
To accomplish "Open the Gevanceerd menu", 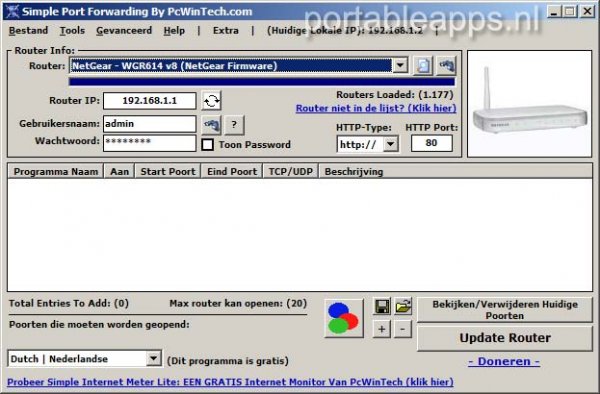I will (124, 31).
